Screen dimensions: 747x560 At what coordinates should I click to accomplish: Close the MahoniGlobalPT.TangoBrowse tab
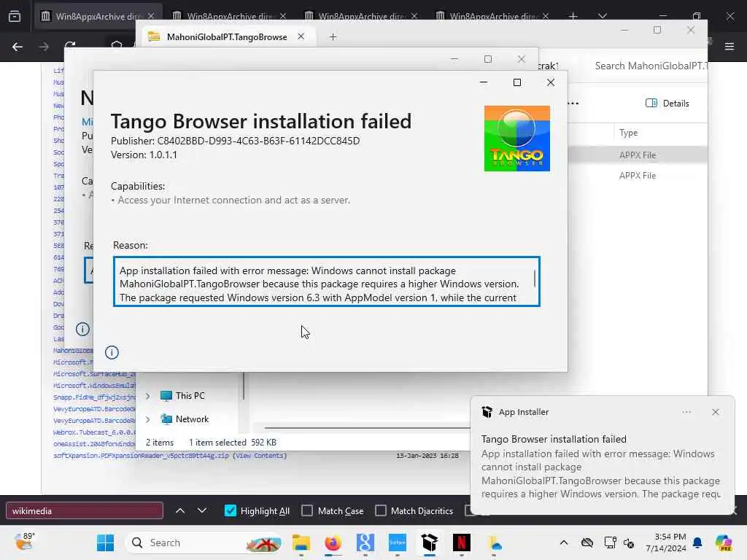[x=301, y=36]
